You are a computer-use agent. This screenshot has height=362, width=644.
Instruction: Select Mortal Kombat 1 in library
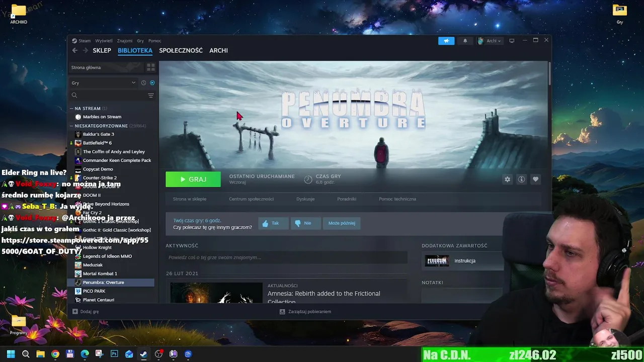100,274
